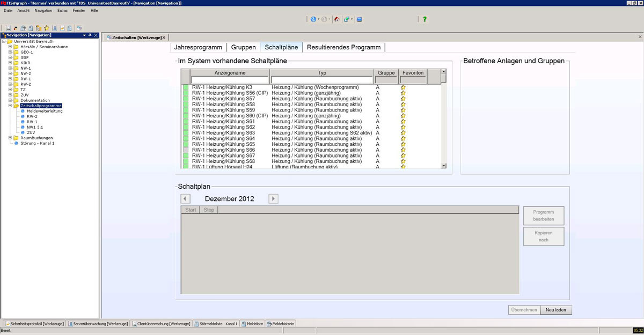
Task: Click the grayed forward navigation arrow
Action: click(324, 19)
